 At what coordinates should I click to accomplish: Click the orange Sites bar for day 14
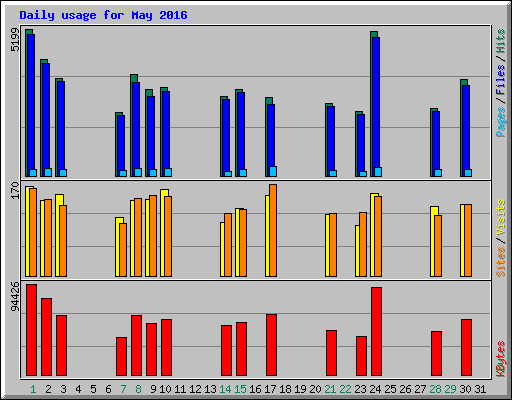228,245
